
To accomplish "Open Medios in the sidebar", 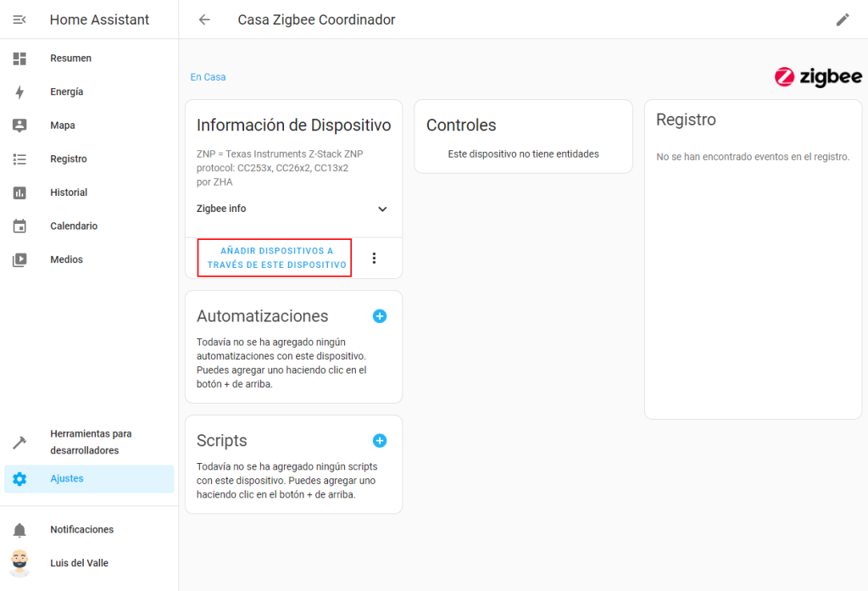I will tap(66, 259).
